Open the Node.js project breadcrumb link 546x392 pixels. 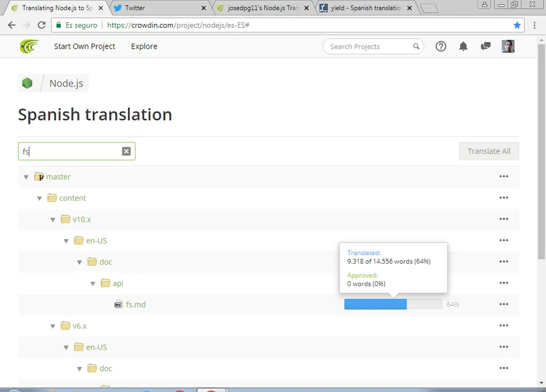tap(66, 84)
